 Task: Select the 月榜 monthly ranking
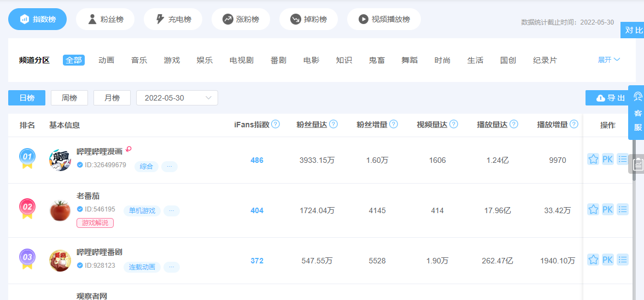(112, 98)
